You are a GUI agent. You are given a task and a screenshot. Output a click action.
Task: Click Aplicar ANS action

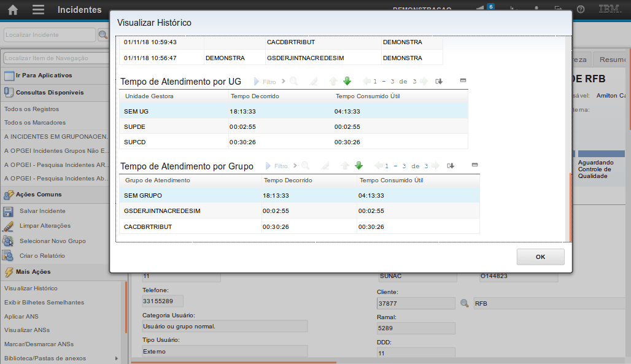pos(21,317)
